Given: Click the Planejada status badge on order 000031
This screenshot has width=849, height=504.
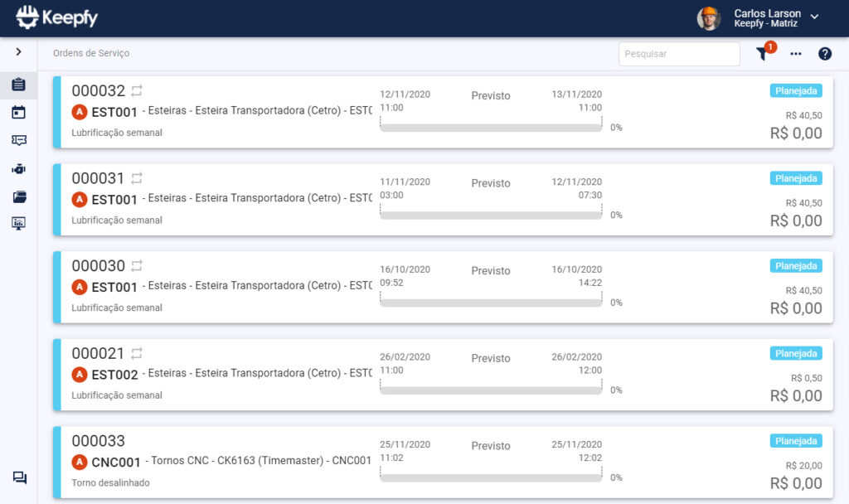Looking at the screenshot, I should [796, 178].
